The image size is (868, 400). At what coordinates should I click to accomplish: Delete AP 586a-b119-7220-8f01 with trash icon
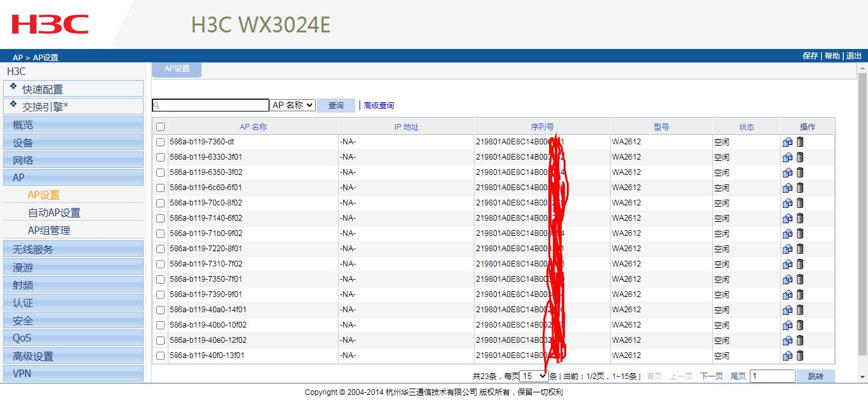point(800,249)
